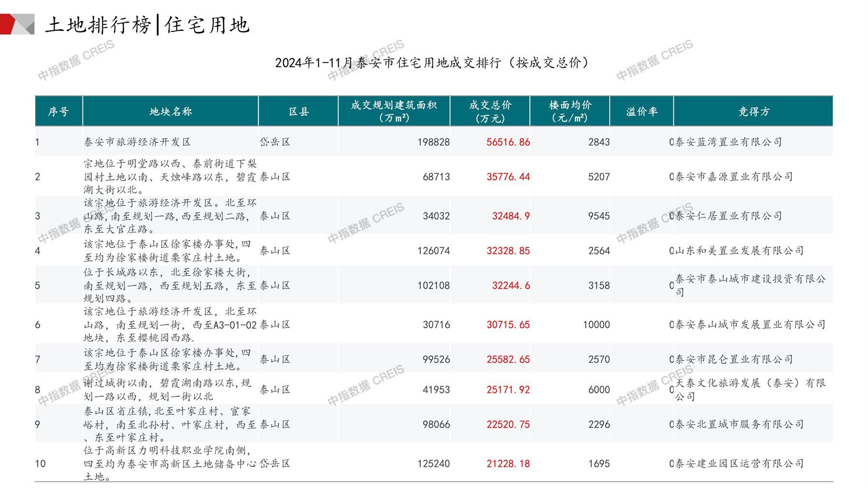Click the red total price 56516.86

coord(508,142)
